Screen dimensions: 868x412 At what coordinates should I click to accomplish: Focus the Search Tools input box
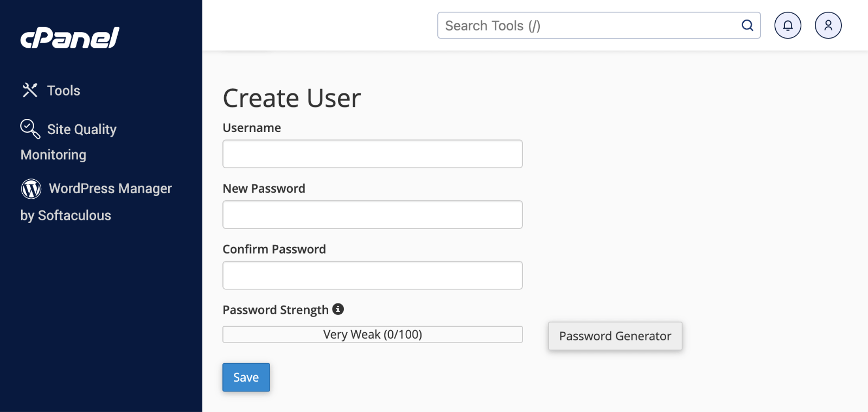coord(589,26)
